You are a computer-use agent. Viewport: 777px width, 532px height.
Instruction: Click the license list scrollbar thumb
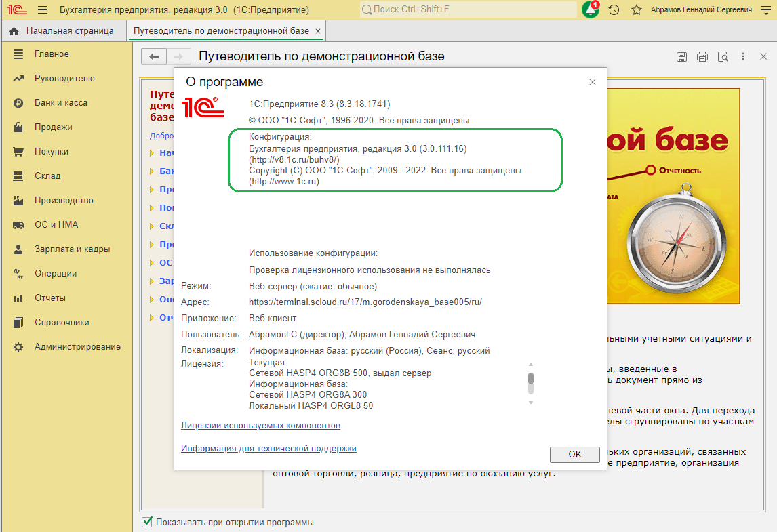tap(531, 379)
